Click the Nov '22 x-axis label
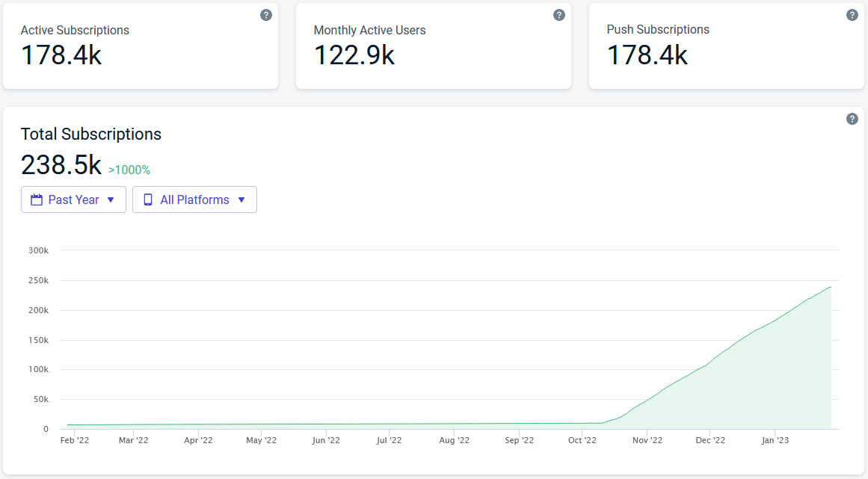Viewport: 868px width, 479px height. pos(647,440)
